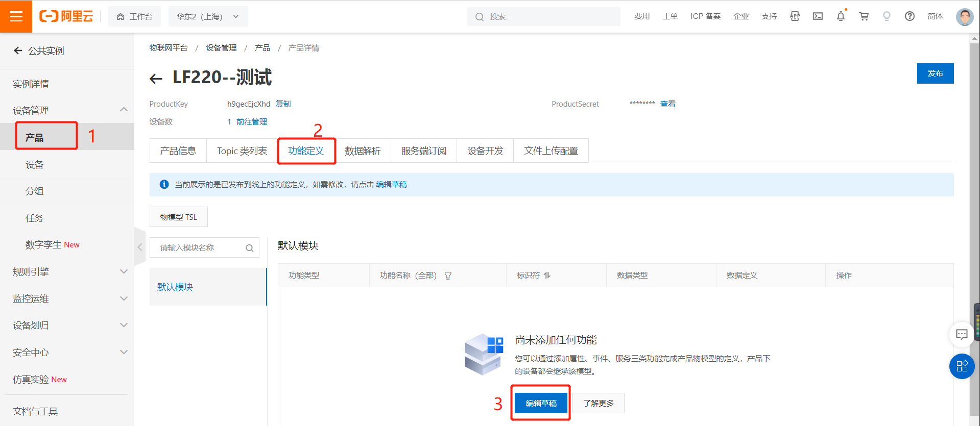The image size is (980, 426).
Task: Sort by the 标识符 column
Action: click(x=547, y=275)
